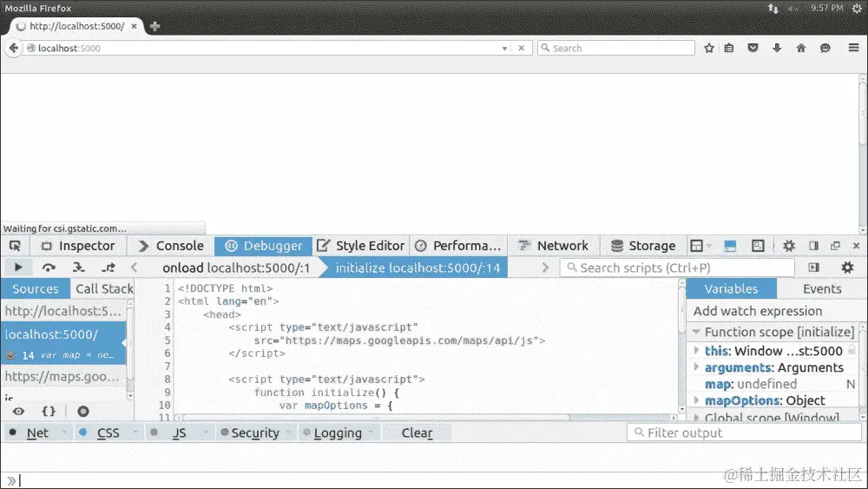Stop loading with the X in the URL bar
The image size is (868, 489).
[521, 48]
